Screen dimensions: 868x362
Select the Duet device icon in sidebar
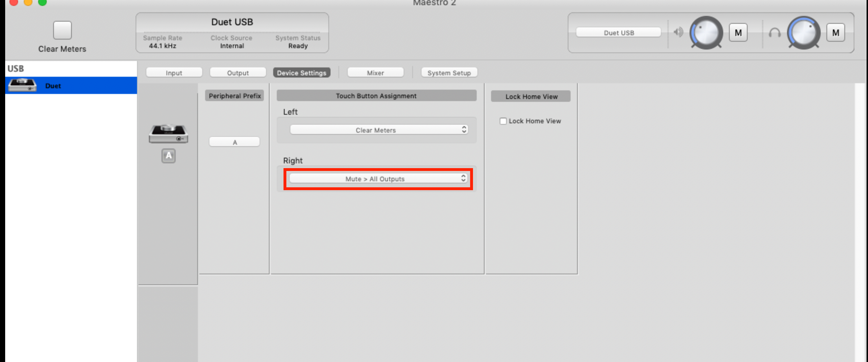tap(22, 85)
